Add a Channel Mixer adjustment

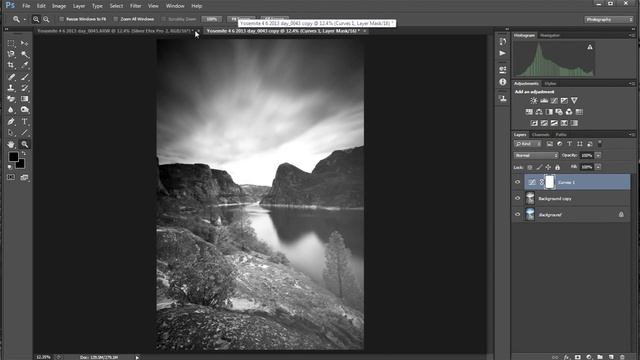569,112
